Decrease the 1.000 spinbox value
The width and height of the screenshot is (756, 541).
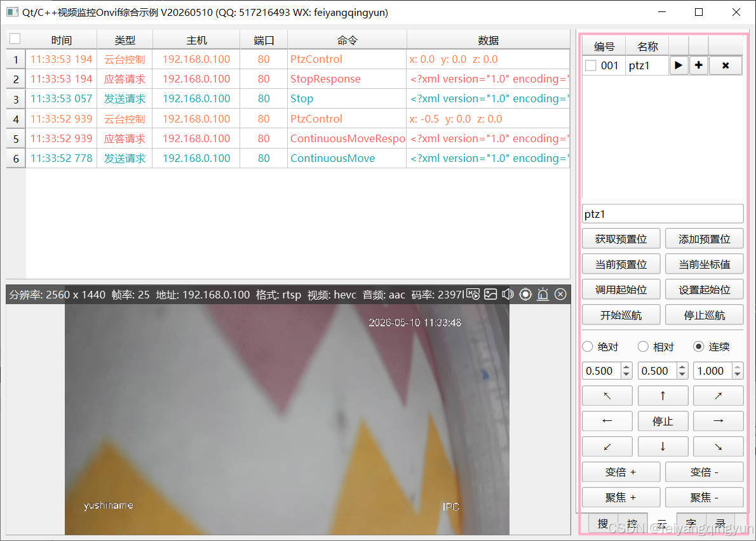[737, 374]
